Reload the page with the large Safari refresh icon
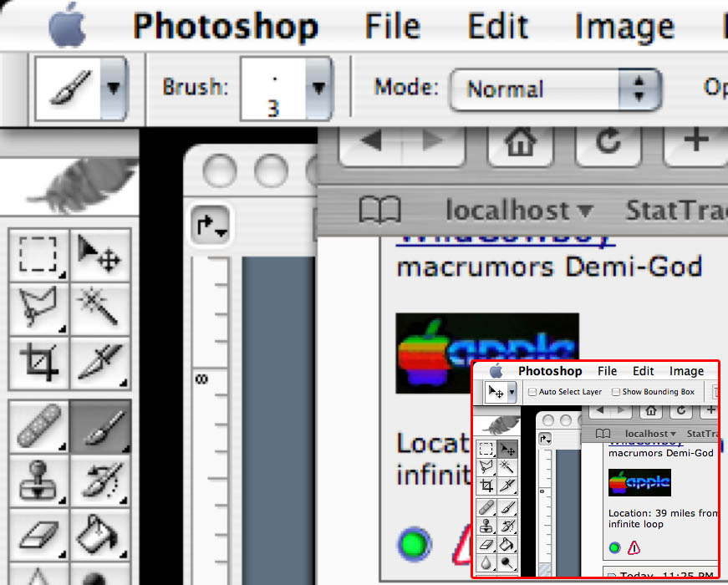The width and height of the screenshot is (728, 585). tap(608, 141)
